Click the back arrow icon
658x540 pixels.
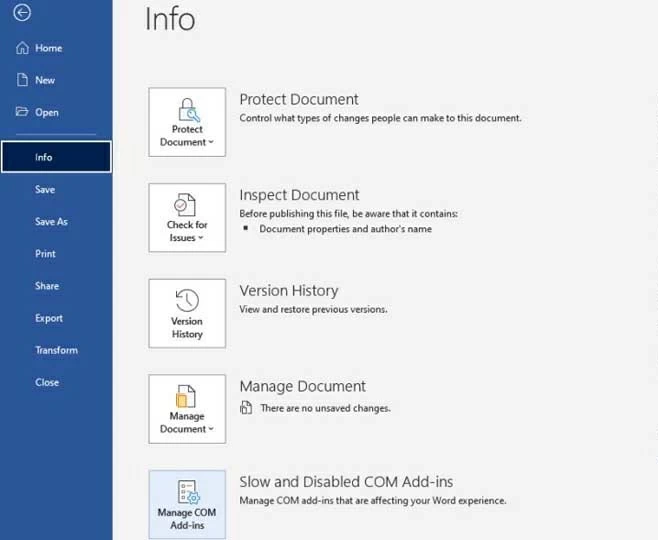coord(22,13)
